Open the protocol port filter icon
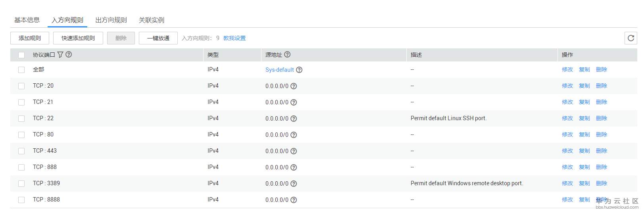 [x=60, y=55]
